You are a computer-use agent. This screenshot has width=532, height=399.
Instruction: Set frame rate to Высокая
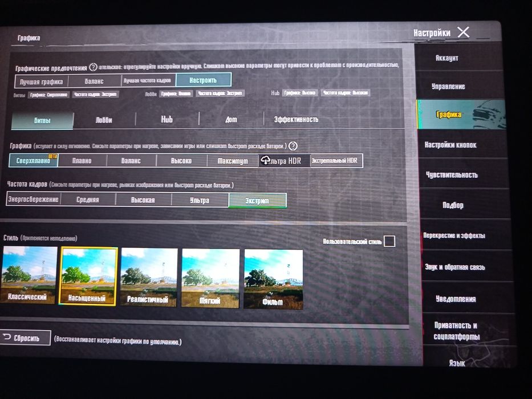click(143, 200)
